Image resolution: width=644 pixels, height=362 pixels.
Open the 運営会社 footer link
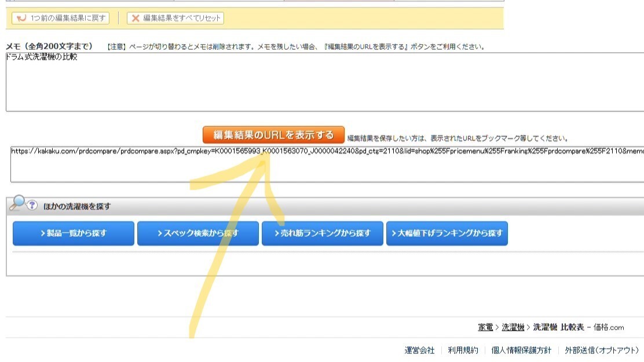point(419,350)
